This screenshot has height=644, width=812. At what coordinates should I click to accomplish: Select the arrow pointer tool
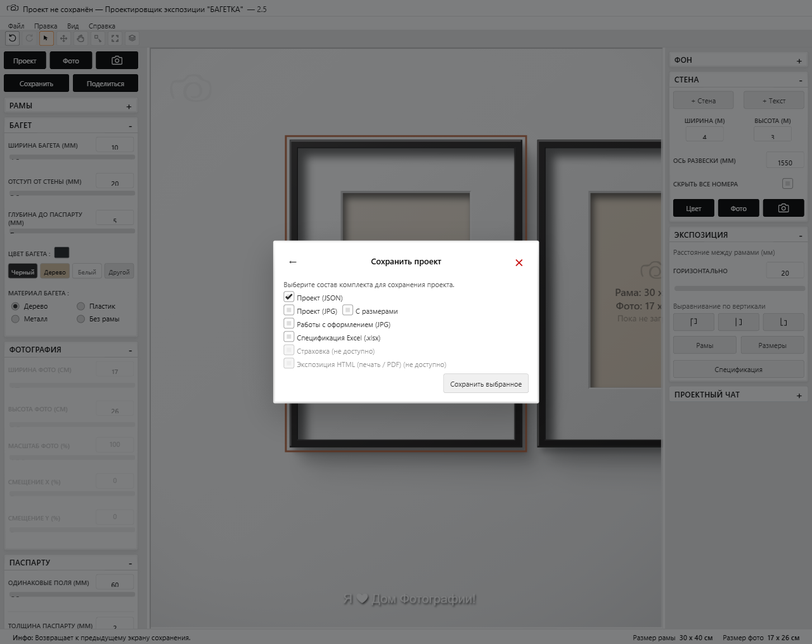click(46, 38)
